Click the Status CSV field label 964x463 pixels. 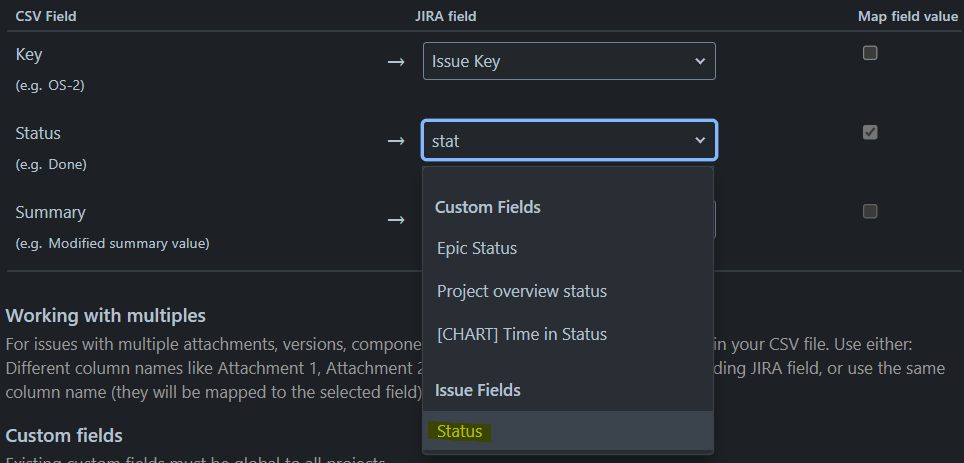click(x=38, y=133)
